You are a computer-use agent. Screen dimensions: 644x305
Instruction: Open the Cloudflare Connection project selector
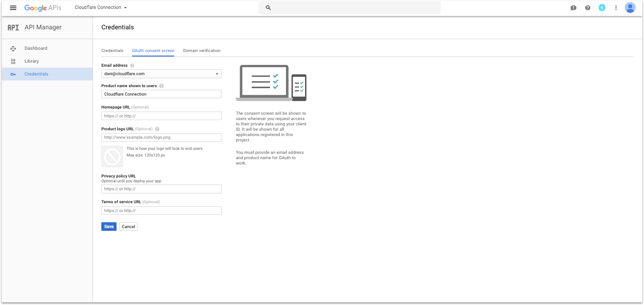coord(99,8)
